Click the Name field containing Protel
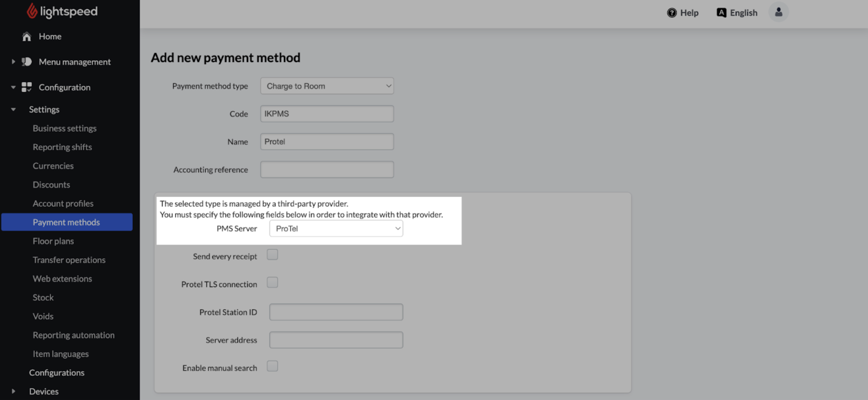868x400 pixels. [327, 142]
